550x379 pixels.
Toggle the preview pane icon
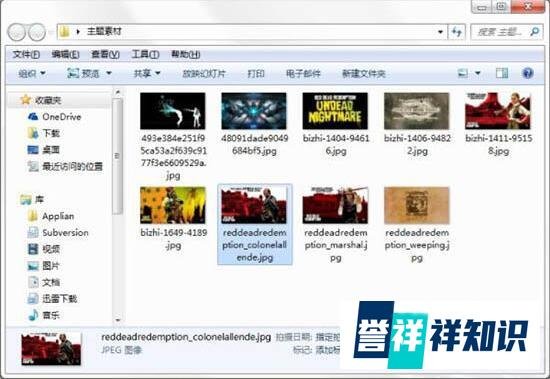pyautogui.click(x=502, y=73)
